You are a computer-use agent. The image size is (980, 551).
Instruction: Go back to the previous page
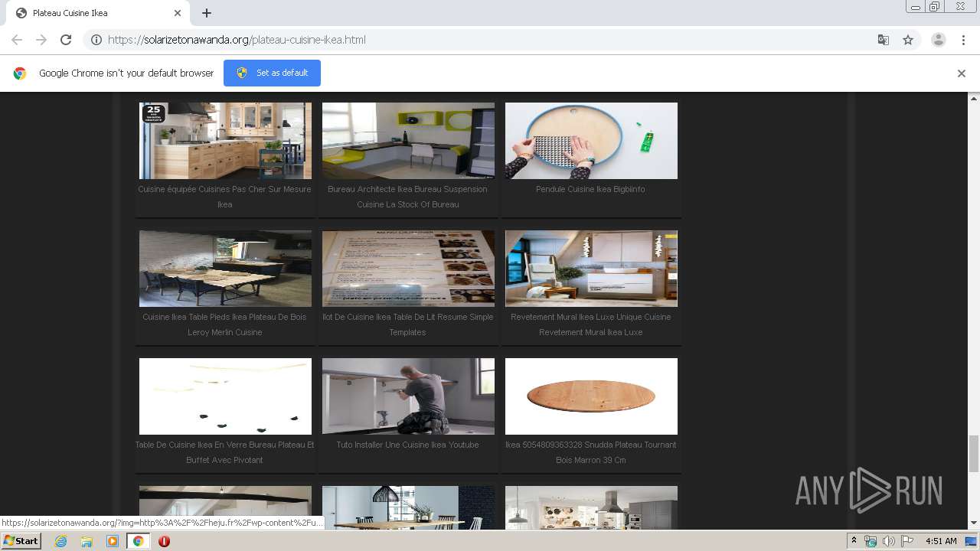[17, 40]
